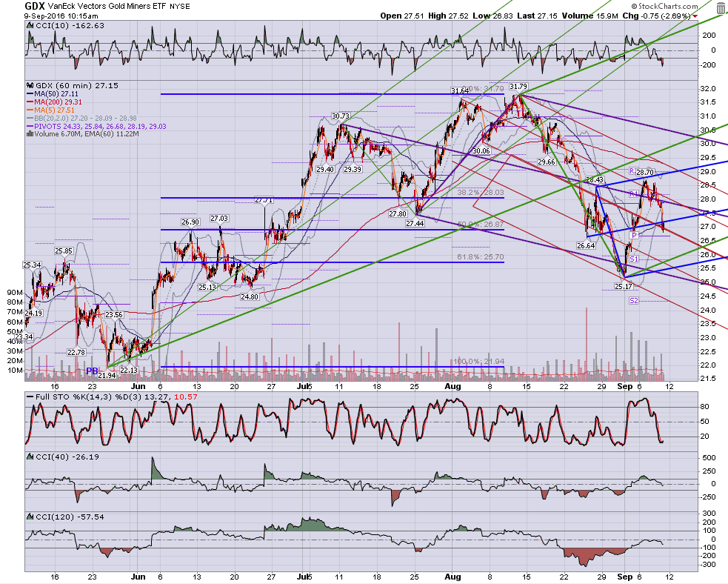Click the trash can icon
Image resolution: width=728 pixels, height=584 pixels.
click(721, 9)
